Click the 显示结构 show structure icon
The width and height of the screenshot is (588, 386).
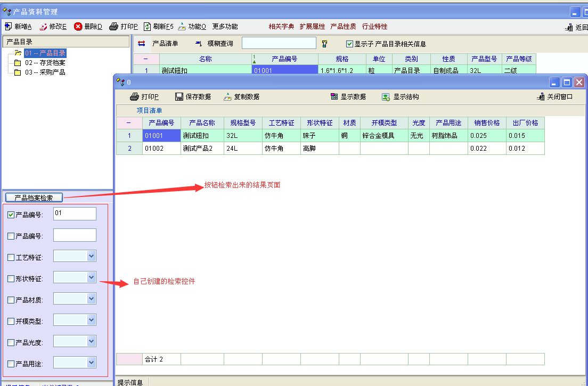[386, 97]
